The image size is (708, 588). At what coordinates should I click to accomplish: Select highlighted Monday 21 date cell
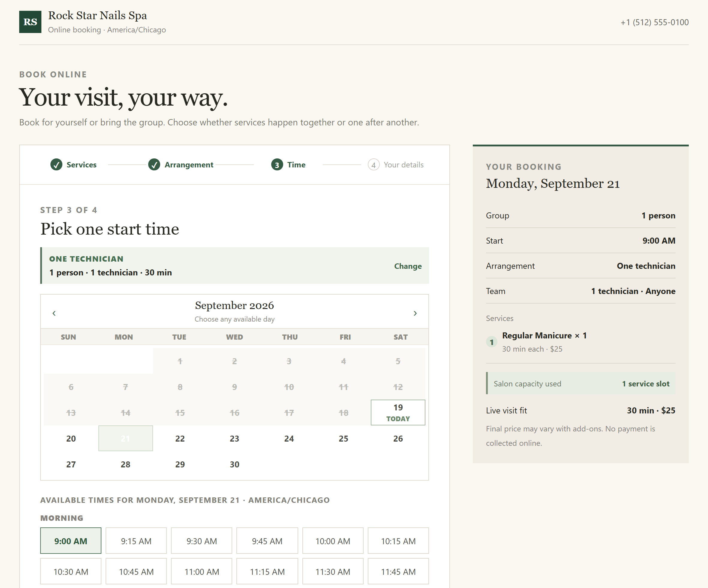125,438
